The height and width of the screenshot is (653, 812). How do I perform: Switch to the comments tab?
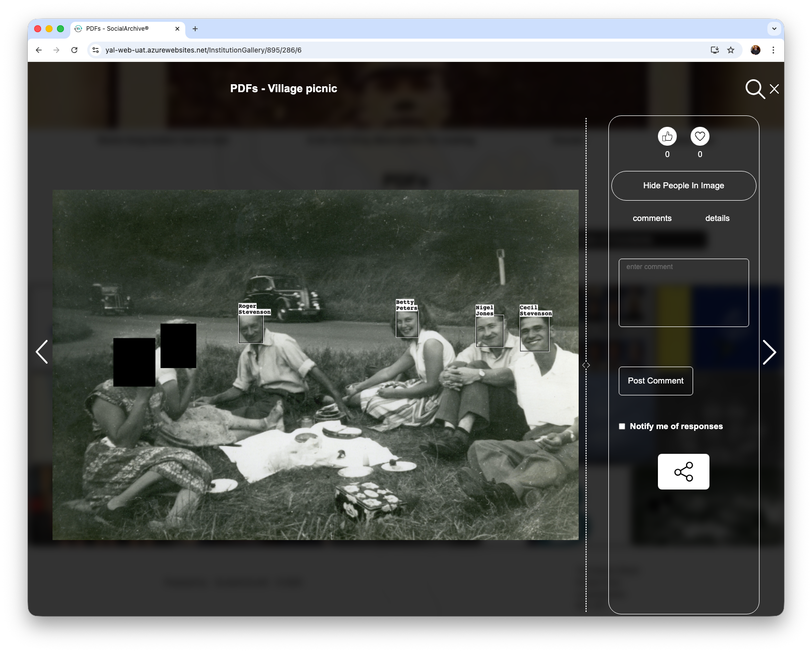coord(652,218)
